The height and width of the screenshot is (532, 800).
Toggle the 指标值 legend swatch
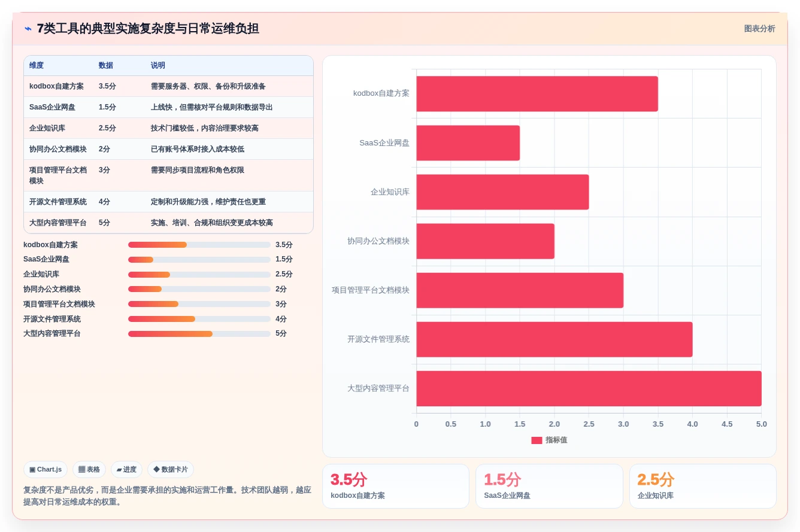pyautogui.click(x=537, y=440)
